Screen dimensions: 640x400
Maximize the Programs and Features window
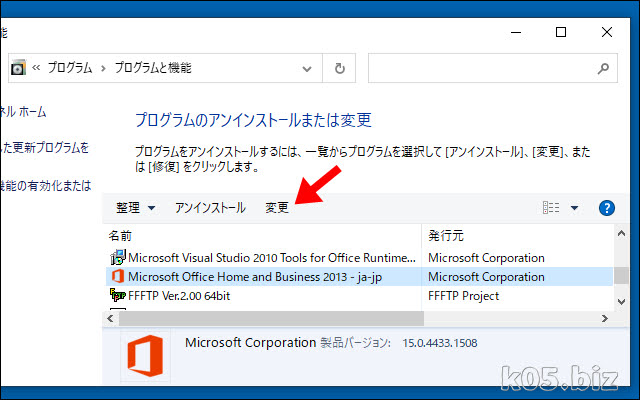coord(561,32)
